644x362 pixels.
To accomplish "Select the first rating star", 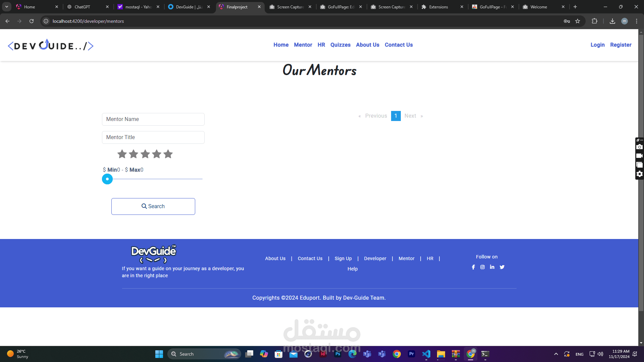I will [122, 154].
